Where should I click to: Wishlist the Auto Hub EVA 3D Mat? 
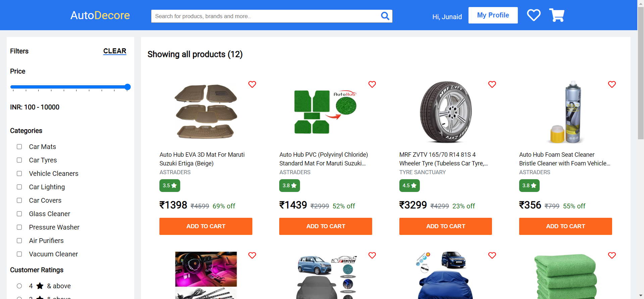(x=252, y=84)
